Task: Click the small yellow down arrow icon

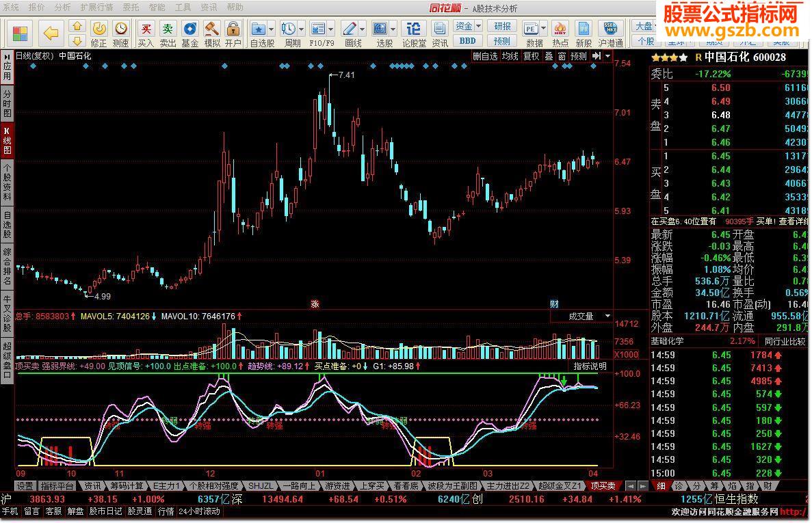Action: click(77, 41)
